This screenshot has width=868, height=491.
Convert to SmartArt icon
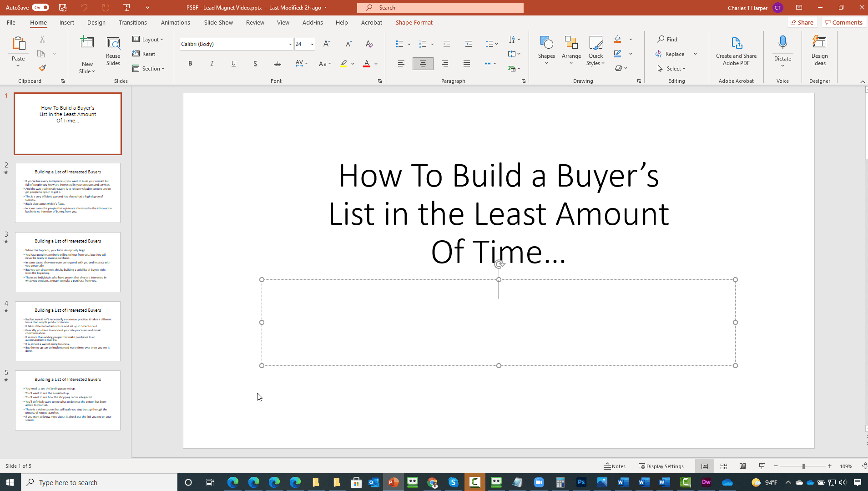pyautogui.click(x=514, y=69)
